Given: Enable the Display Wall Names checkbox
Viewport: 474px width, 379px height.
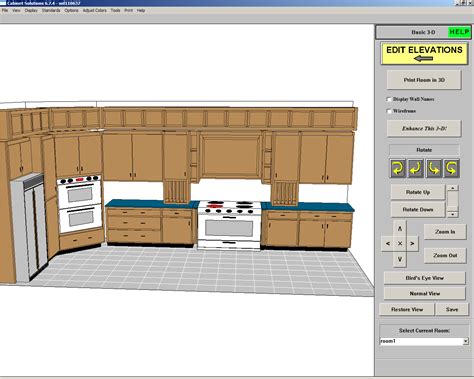Looking at the screenshot, I should (389, 99).
